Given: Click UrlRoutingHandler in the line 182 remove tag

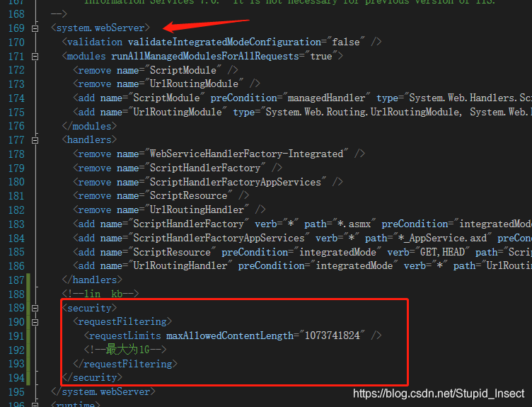Looking at the screenshot, I should coord(197,210).
